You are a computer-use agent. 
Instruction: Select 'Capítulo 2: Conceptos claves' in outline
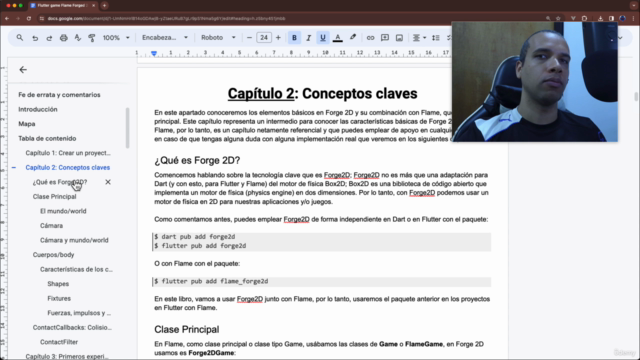(67, 167)
